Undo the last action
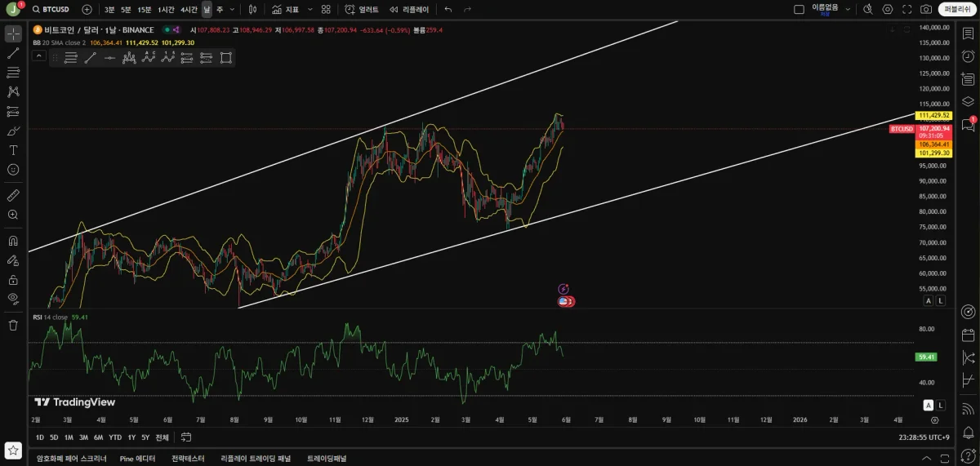The height and width of the screenshot is (466, 980). 448,9
